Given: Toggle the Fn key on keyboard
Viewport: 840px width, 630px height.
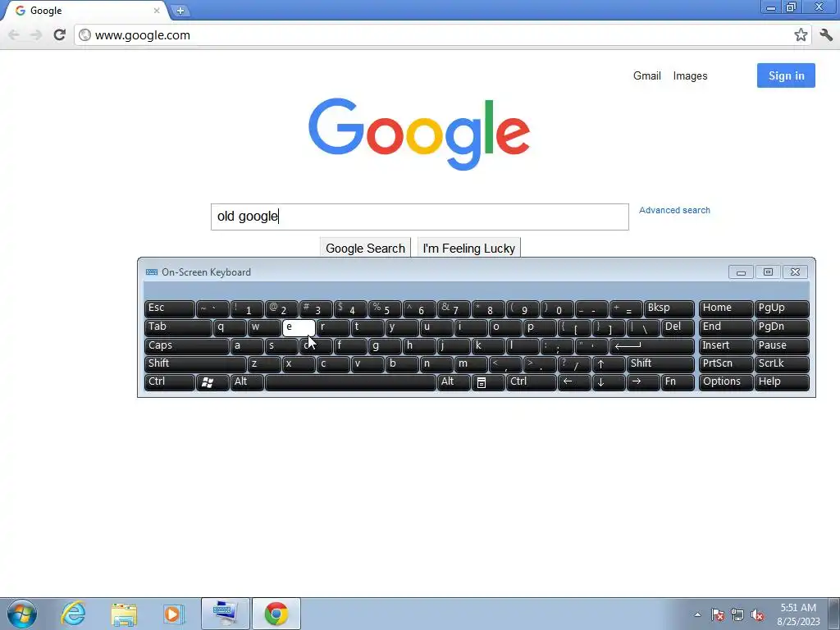Looking at the screenshot, I should click(678, 382).
